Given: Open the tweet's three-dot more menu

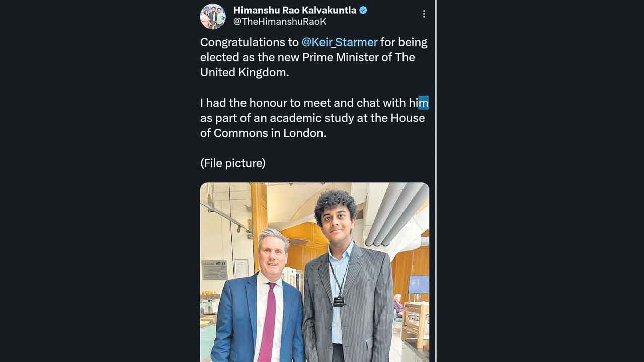Looking at the screenshot, I should coord(424,14).
